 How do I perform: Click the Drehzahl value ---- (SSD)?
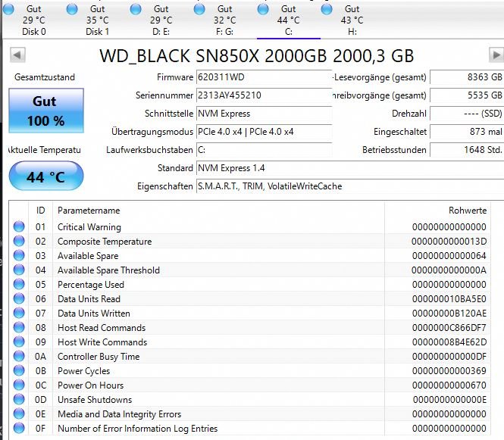(467, 114)
